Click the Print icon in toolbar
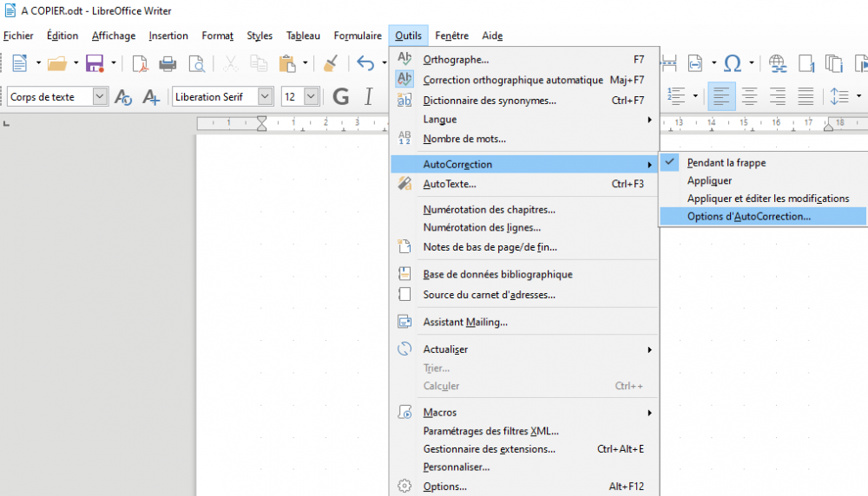868x496 pixels. coord(168,63)
